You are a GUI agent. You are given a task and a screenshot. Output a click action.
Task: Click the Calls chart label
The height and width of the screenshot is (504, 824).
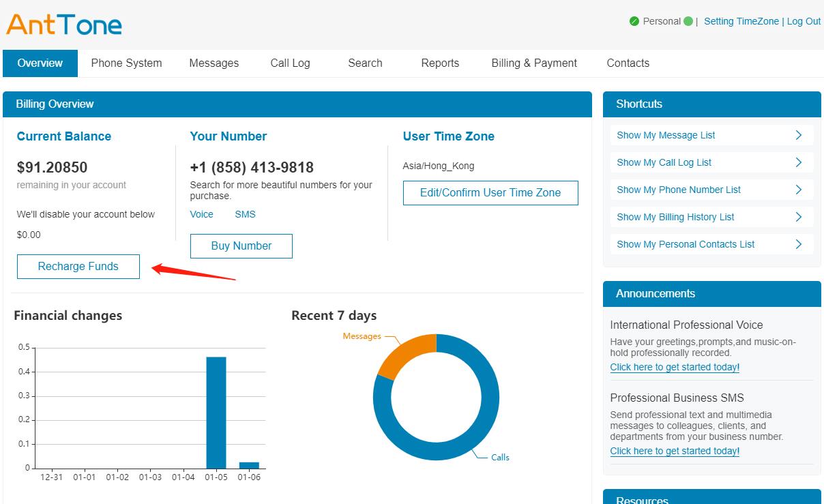(500, 457)
